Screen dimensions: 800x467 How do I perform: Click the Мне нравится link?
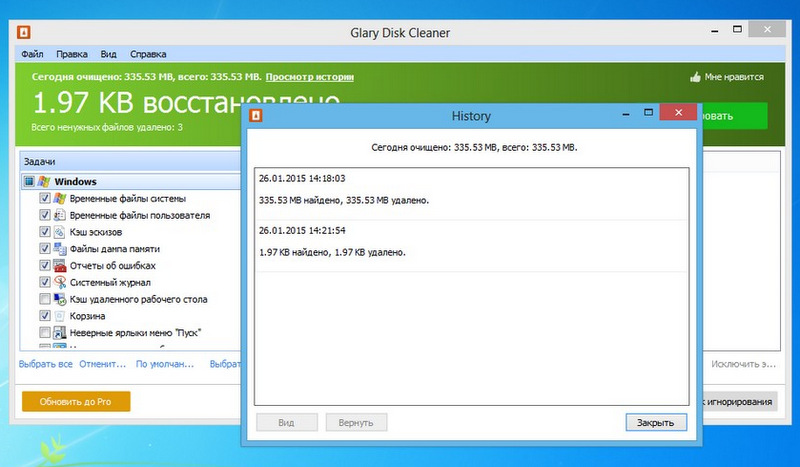tap(734, 77)
